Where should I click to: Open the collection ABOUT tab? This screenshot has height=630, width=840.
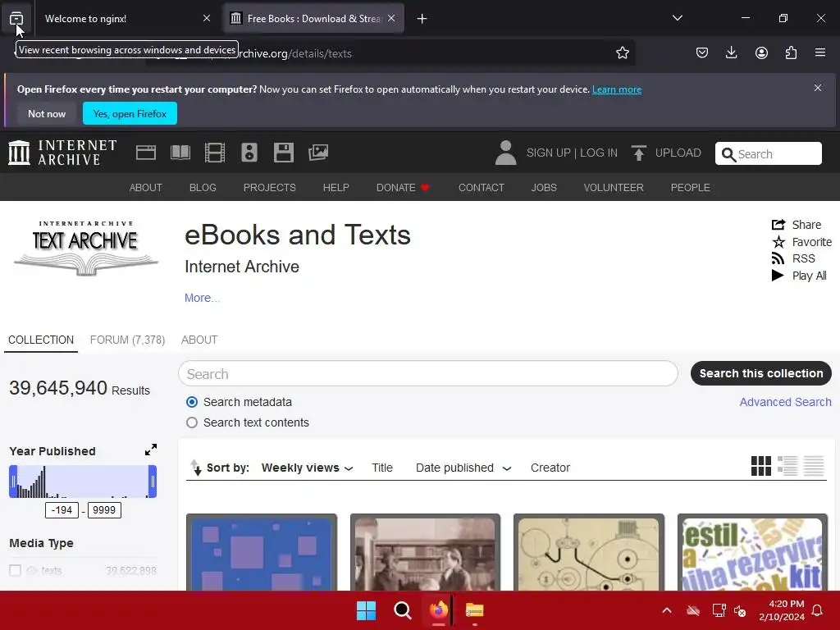[x=199, y=340]
